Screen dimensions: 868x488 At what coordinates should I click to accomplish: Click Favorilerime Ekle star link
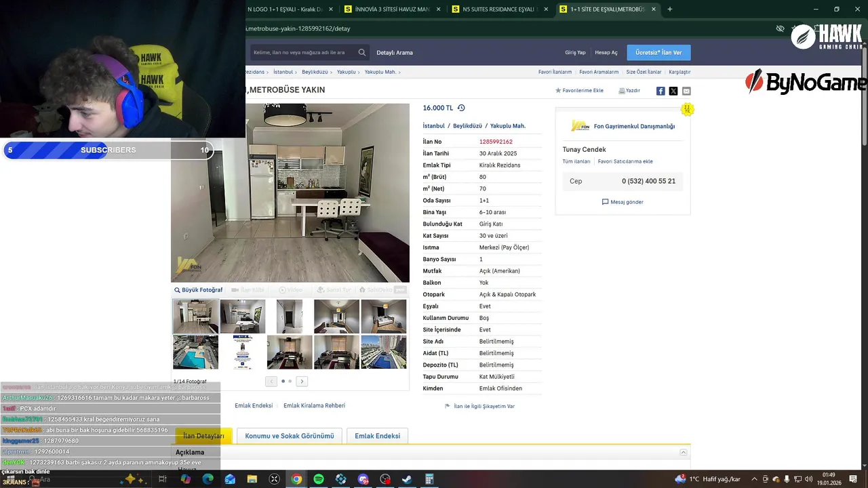pos(579,90)
